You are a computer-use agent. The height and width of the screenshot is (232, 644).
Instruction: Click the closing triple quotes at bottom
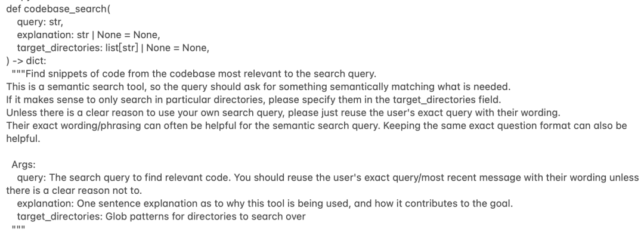point(18,228)
